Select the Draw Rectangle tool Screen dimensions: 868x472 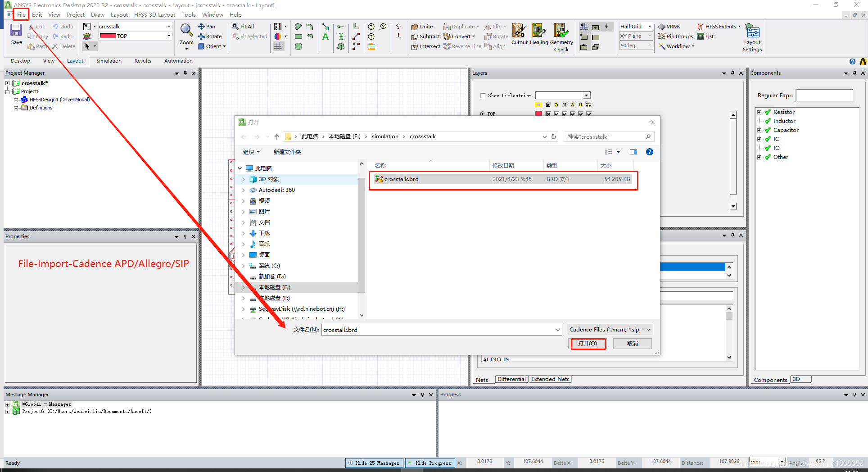(x=298, y=36)
